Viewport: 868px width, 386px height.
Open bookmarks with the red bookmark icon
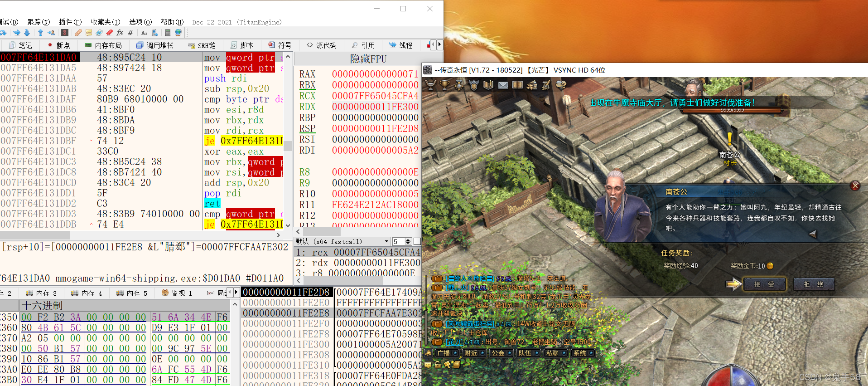coord(110,33)
